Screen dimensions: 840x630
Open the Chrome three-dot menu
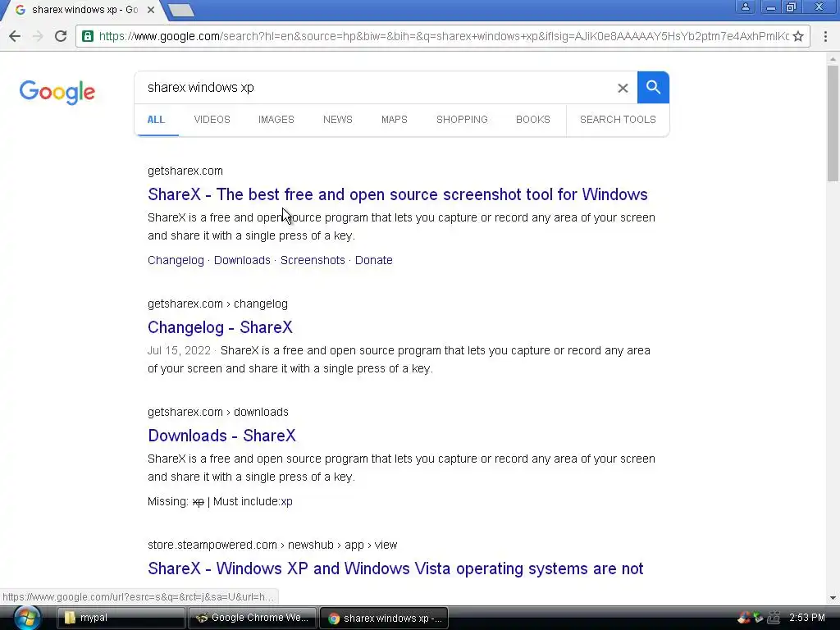pyautogui.click(x=825, y=36)
